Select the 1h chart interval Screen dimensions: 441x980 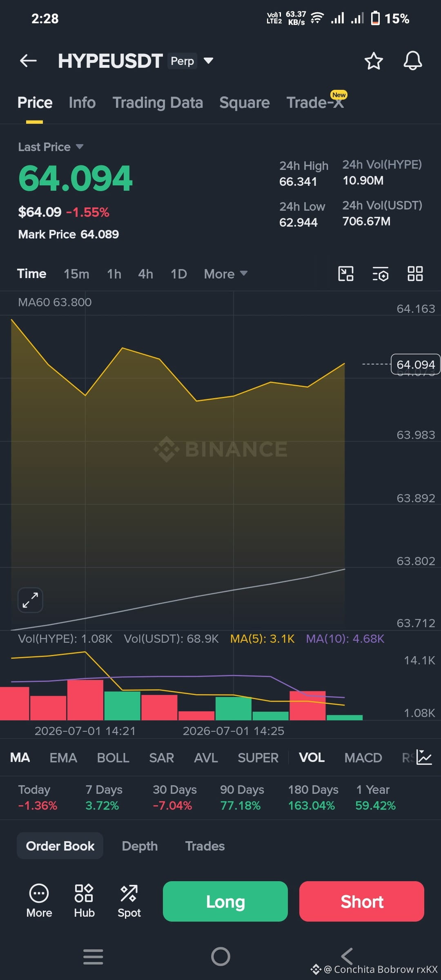pyautogui.click(x=114, y=274)
